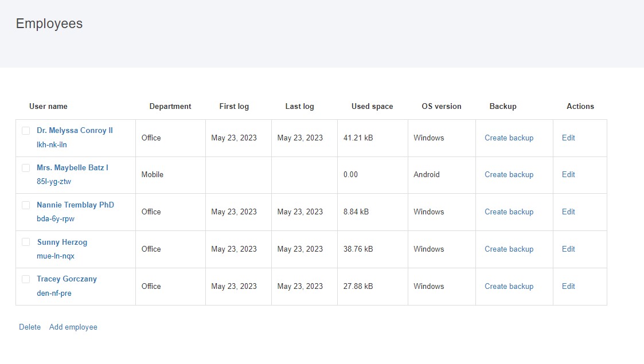Click the lkh-nk-iln identifier link
644x364 pixels.
click(52, 145)
